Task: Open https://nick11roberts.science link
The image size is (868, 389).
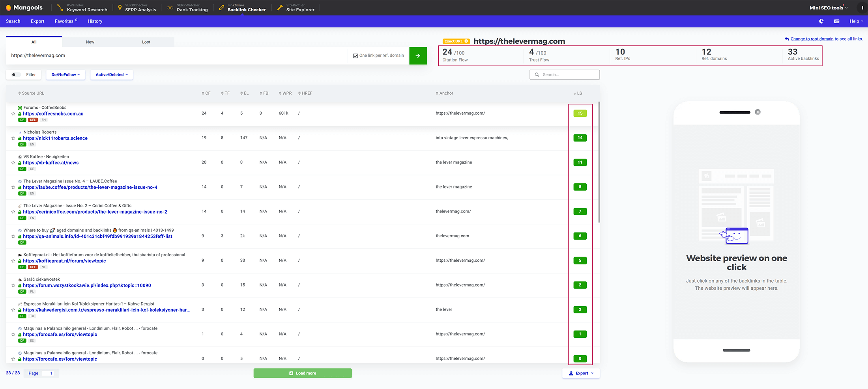Action: coord(55,138)
